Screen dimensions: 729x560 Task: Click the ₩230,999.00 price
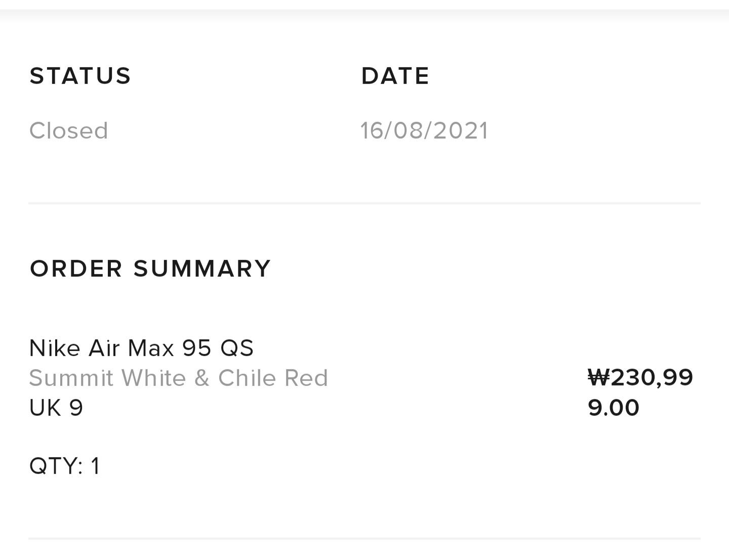pos(640,392)
